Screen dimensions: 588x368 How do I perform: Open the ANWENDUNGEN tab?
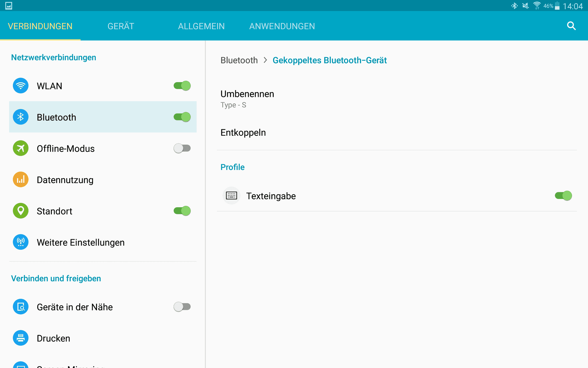point(282,26)
